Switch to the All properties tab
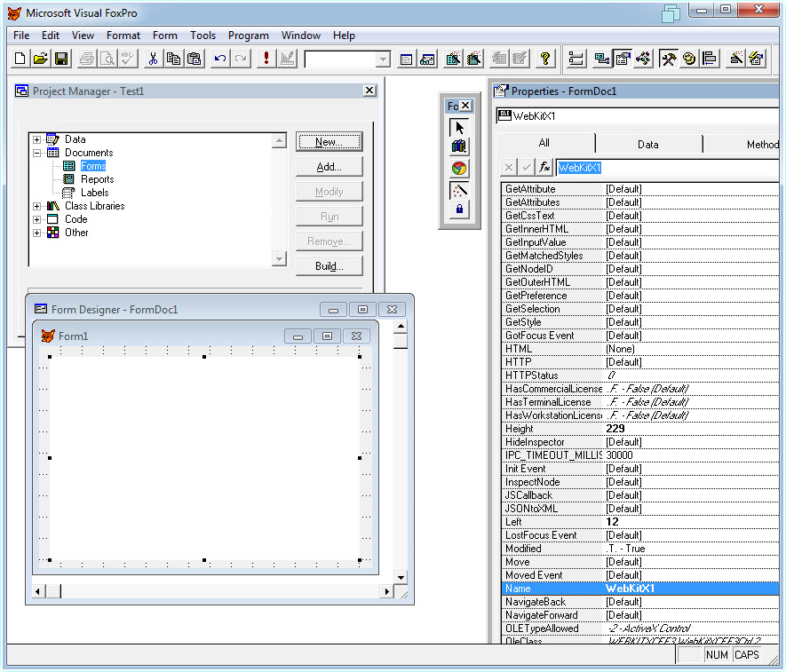 [544, 143]
